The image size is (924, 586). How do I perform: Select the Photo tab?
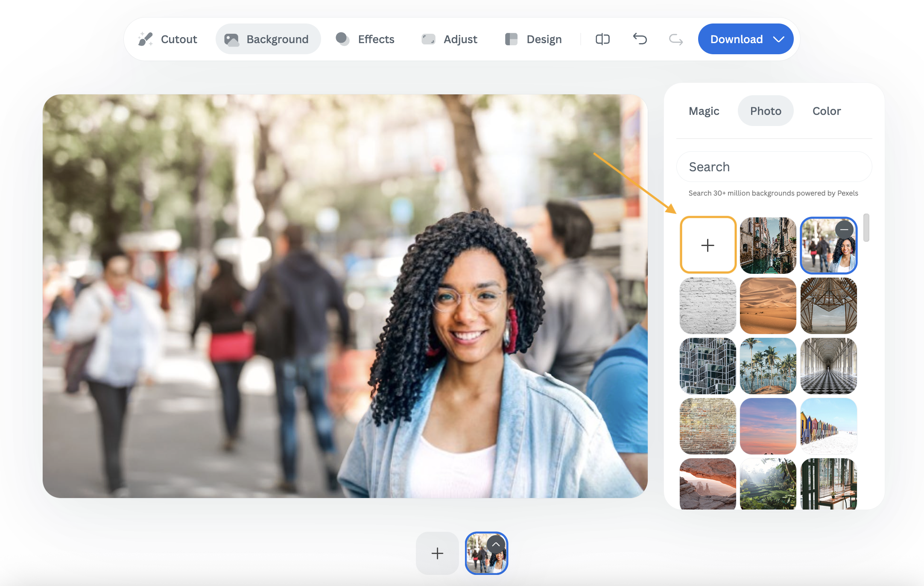coord(766,111)
